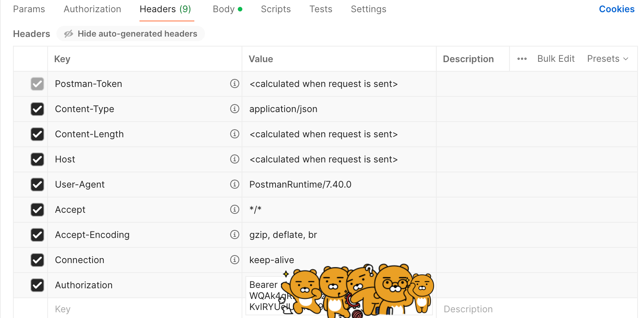Viewport: 644px width, 318px height.
Task: Uncheck the Accept-Encoding header
Action: (x=37, y=235)
